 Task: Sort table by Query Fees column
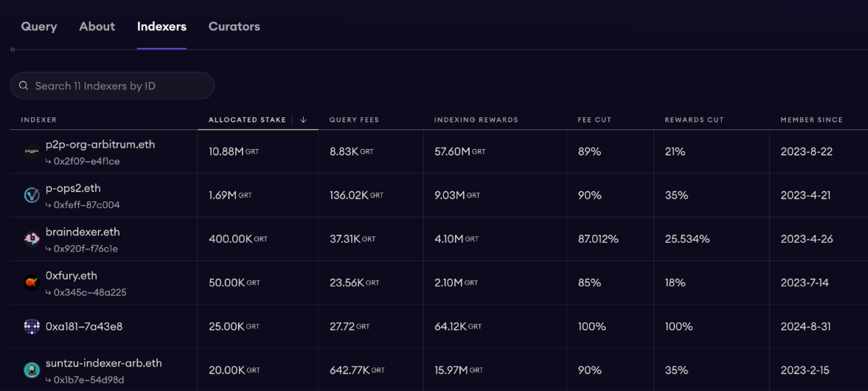pos(354,120)
